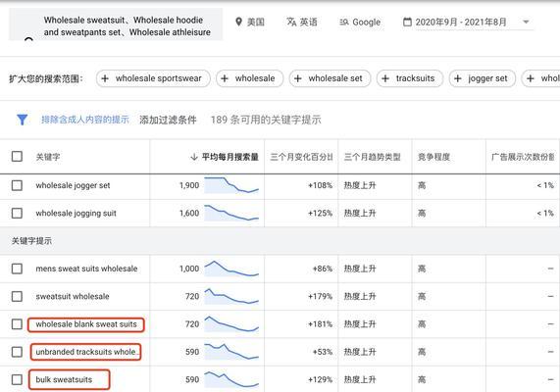
Task: Open the date range dropdown arrow
Action: (526, 22)
